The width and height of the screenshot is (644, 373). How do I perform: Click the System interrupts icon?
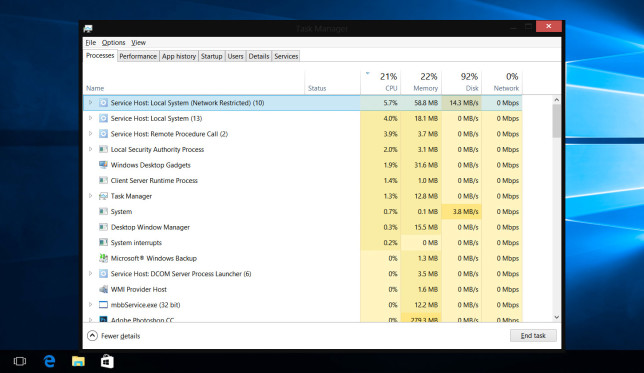click(104, 242)
